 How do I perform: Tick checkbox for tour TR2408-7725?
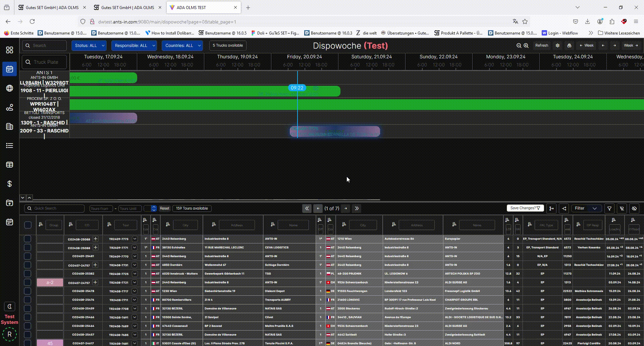[x=28, y=274]
